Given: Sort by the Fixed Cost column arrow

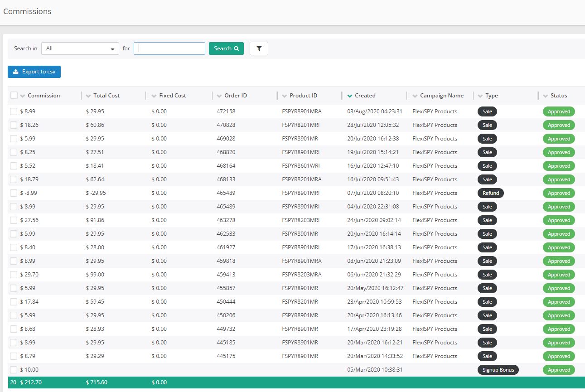Looking at the screenshot, I should (x=154, y=96).
